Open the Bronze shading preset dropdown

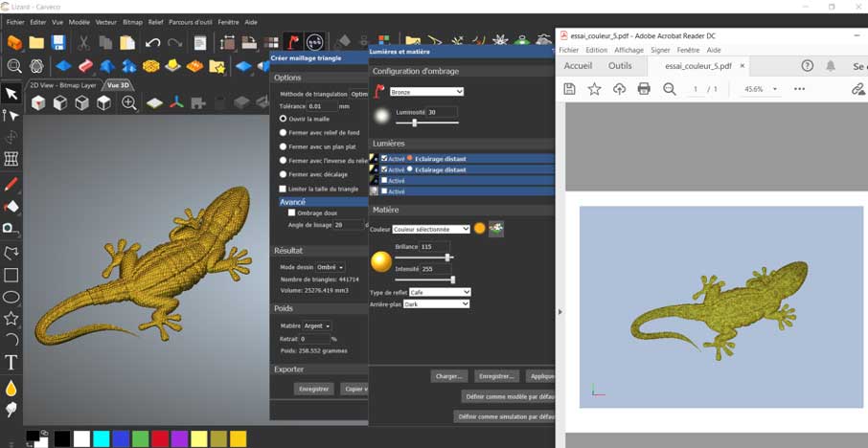click(426, 92)
